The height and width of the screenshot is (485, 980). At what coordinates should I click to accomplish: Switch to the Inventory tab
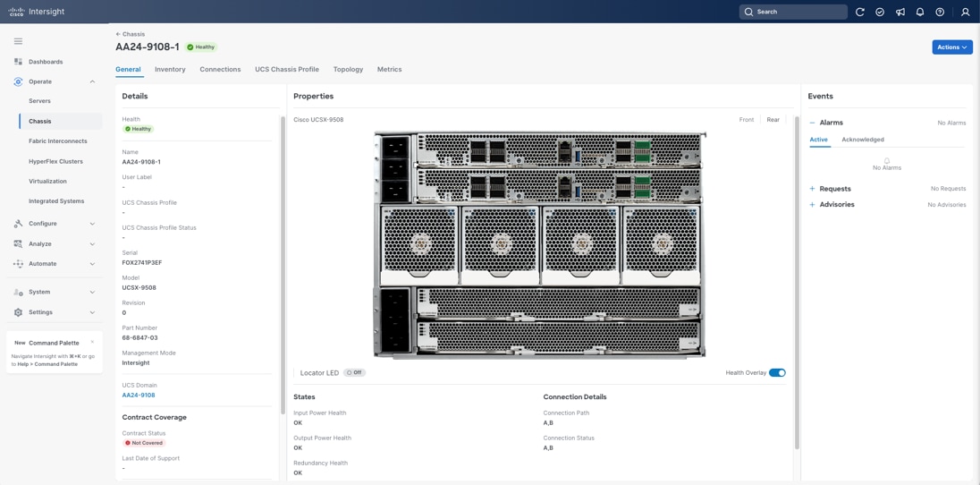click(x=170, y=70)
